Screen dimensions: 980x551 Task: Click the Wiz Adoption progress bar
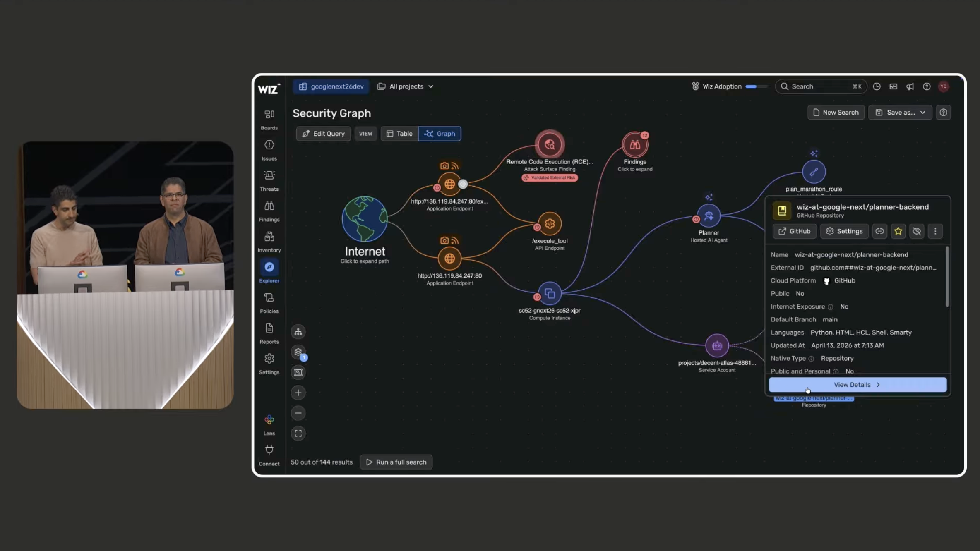(x=756, y=86)
